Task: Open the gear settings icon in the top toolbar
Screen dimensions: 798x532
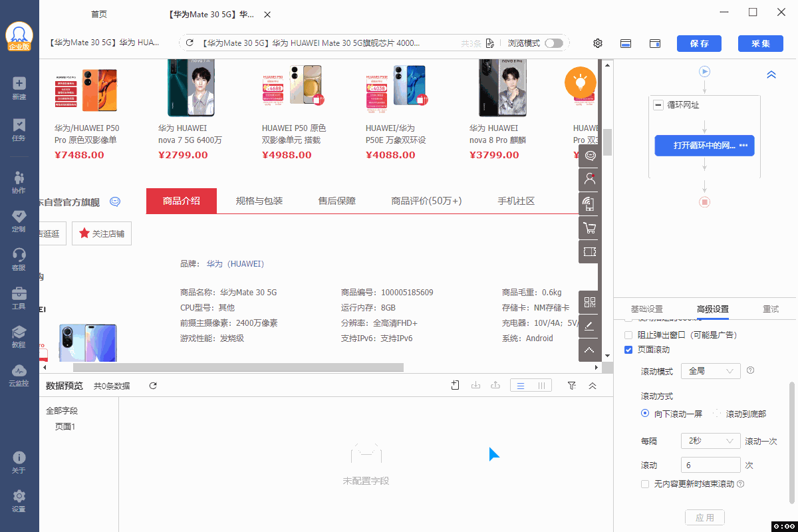Action: (x=598, y=43)
